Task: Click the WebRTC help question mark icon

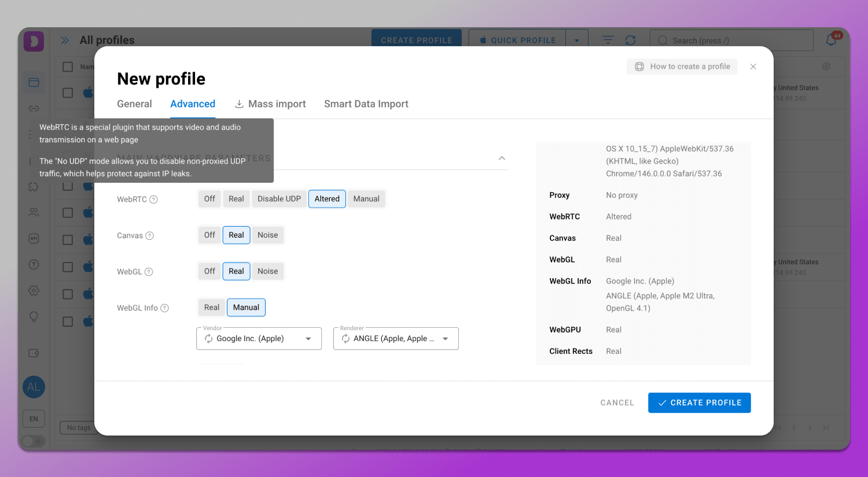Action: [x=153, y=199]
